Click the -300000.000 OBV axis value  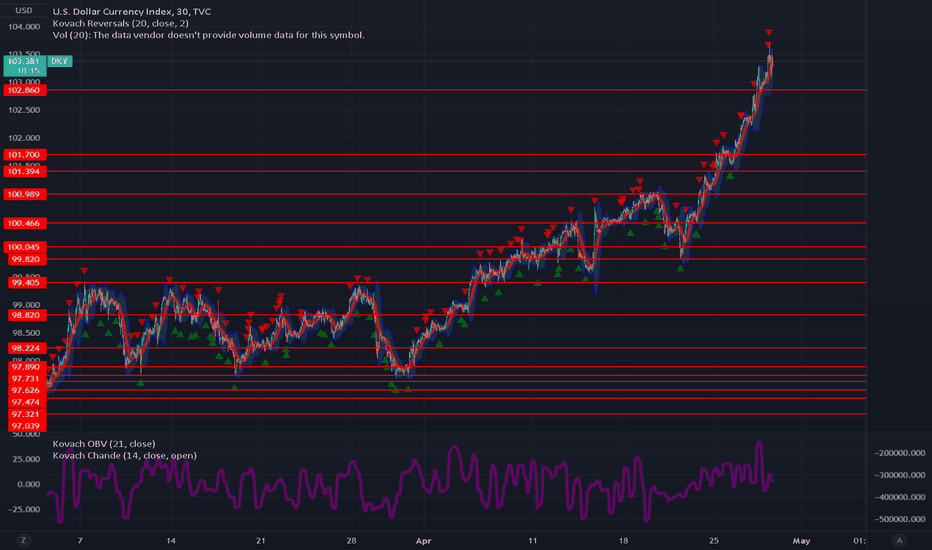[x=900, y=475]
